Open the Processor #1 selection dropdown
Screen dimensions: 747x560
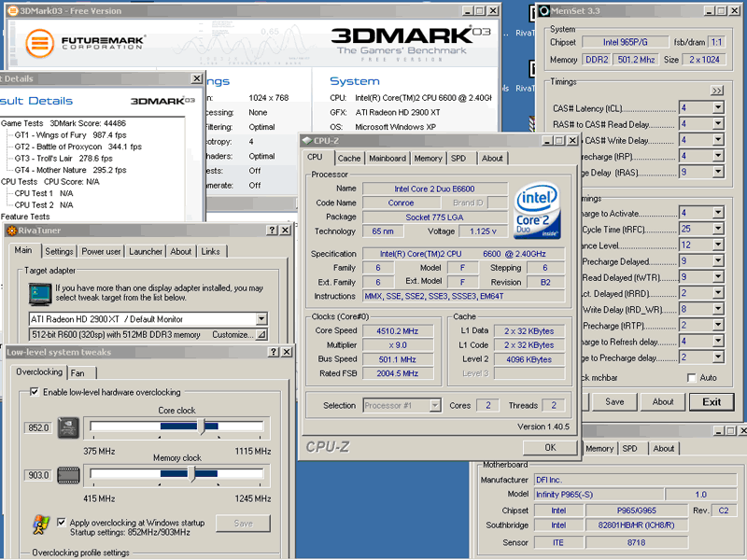(x=434, y=406)
